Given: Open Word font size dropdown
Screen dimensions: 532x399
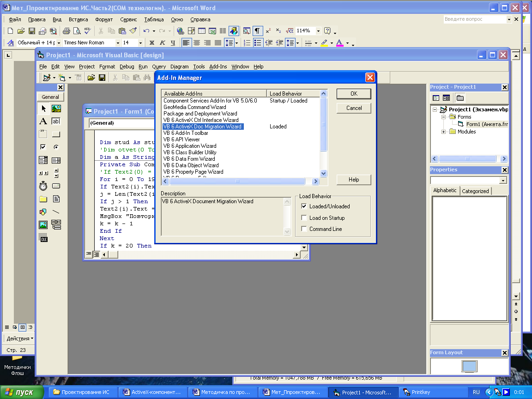Looking at the screenshot, I should coord(140,43).
